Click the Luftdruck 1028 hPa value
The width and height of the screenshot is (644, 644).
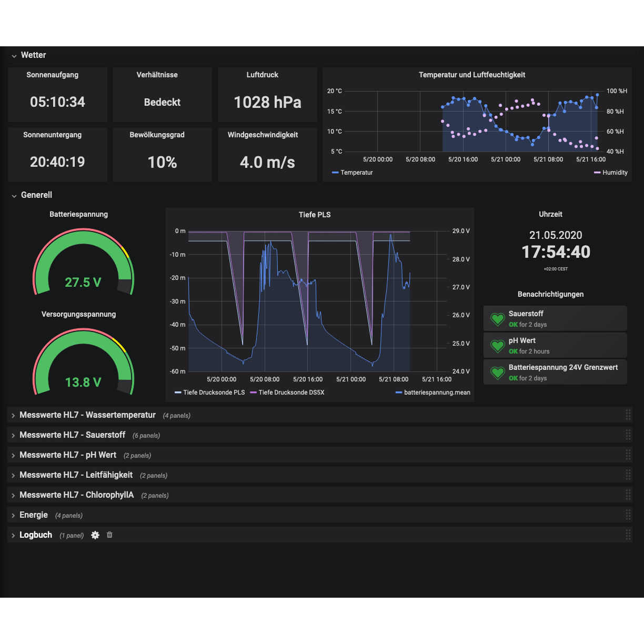click(x=267, y=102)
